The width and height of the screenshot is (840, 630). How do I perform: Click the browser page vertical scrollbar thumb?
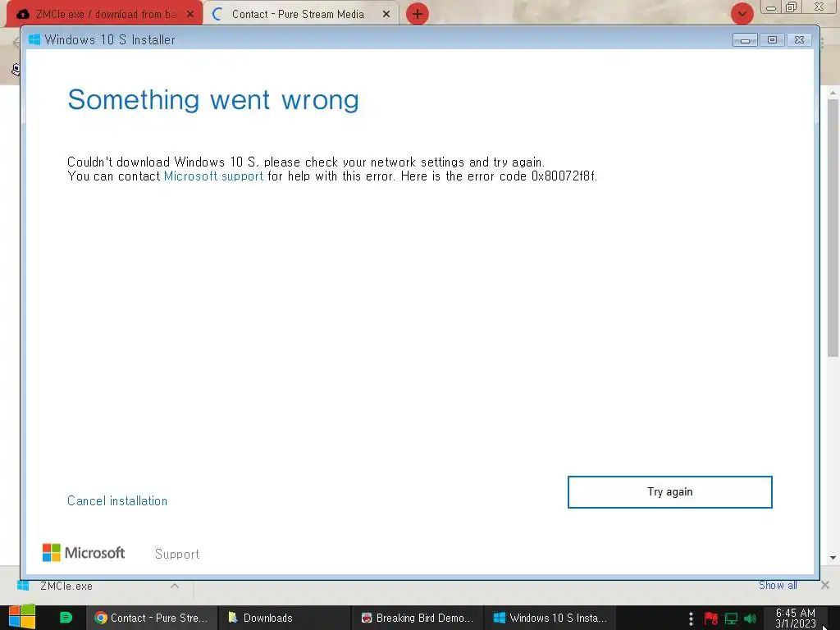point(833,228)
